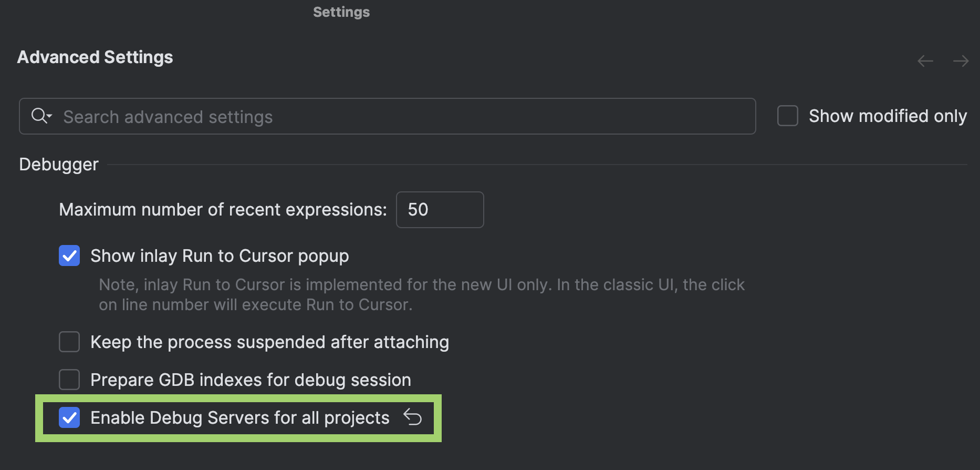Viewport: 980px width, 470px height.
Task: Click the Show inlay Run to Cursor label
Action: pos(220,256)
